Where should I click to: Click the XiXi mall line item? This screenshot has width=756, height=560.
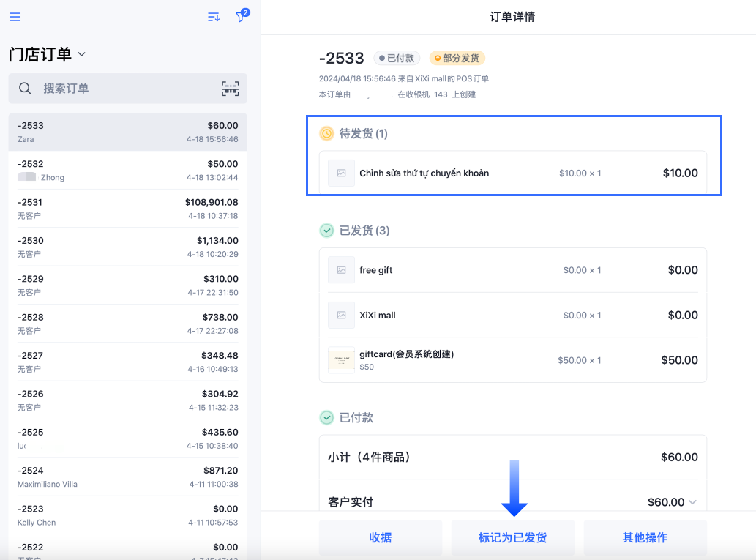pos(513,315)
